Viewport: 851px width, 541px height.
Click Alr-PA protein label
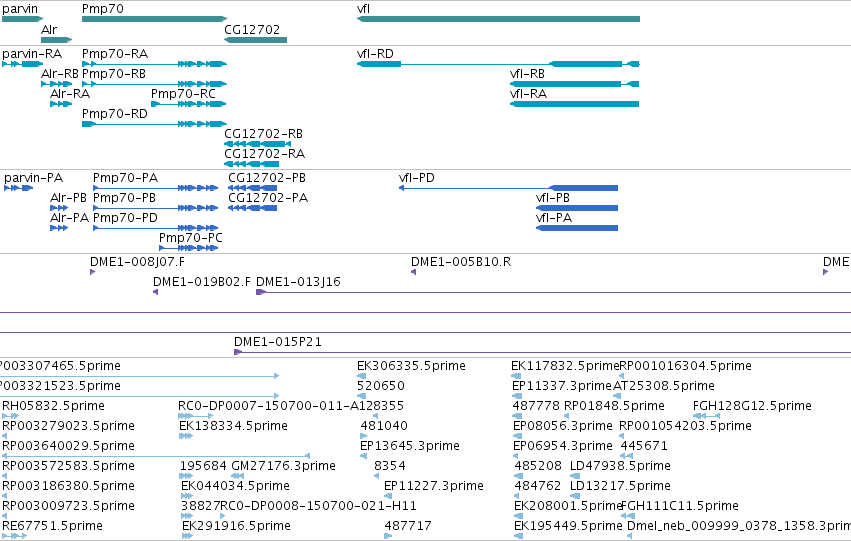(69, 218)
